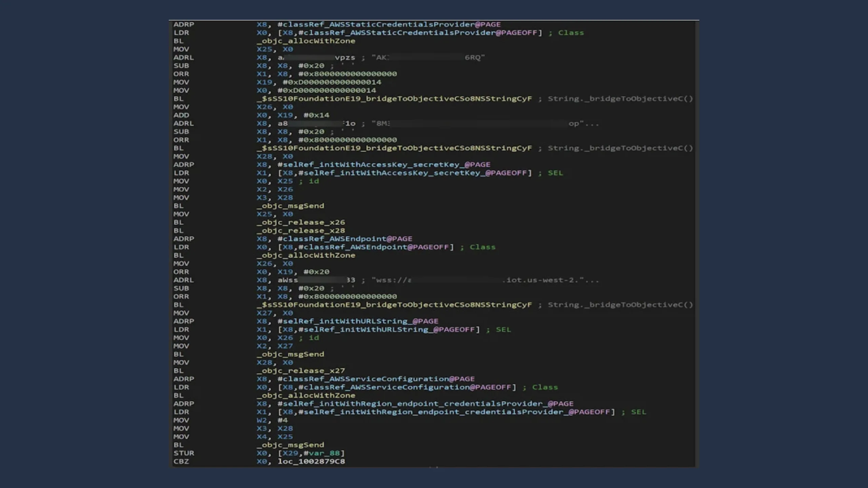Select [X8,#classRef_AWSStaticCredentialsProvider@PAGEOFF] operand
868x488 pixels.
point(410,33)
